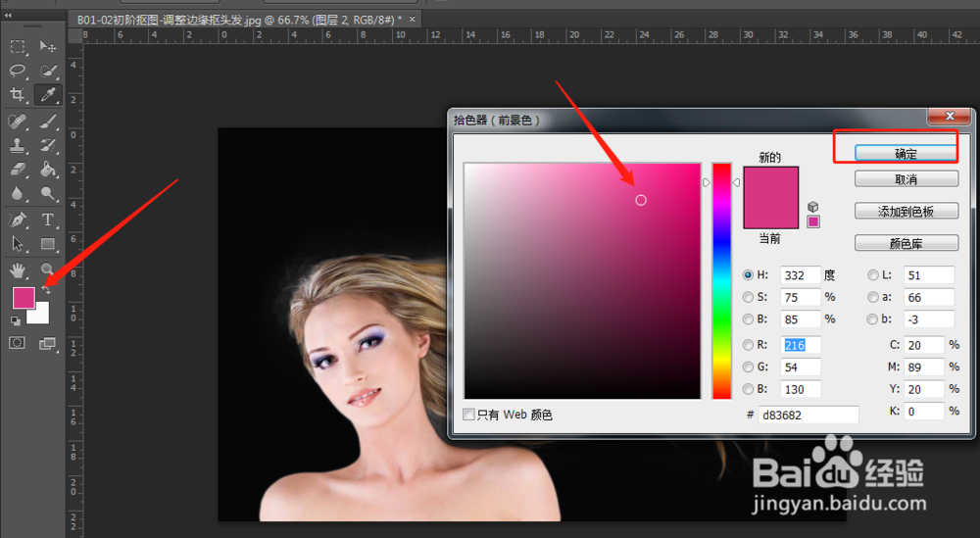Viewport: 980px width, 538px height.
Task: Click the hex color field d83682
Action: coord(808,415)
